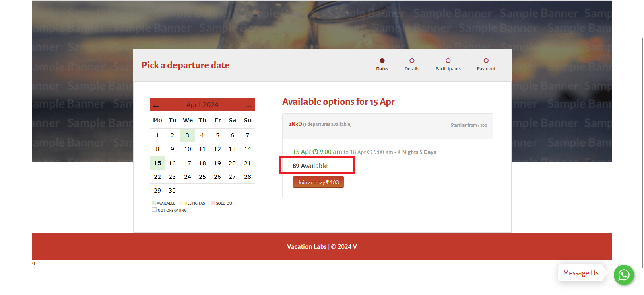Go to next month using right arrow
Screen dimensions: 644x295
click(248, 106)
